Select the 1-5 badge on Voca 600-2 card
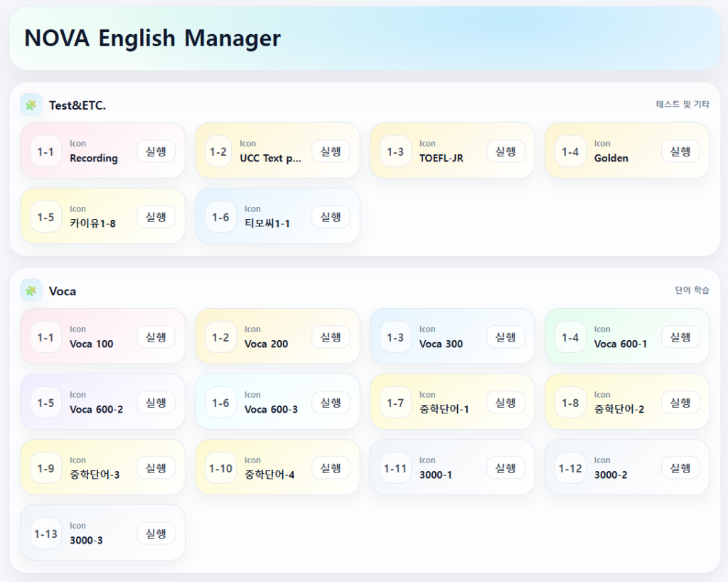 (45, 402)
